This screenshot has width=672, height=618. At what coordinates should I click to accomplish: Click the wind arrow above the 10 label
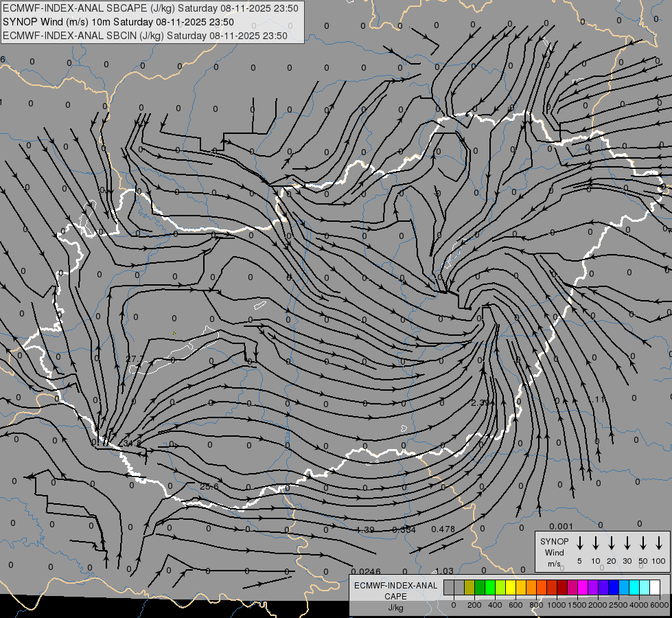(595, 543)
